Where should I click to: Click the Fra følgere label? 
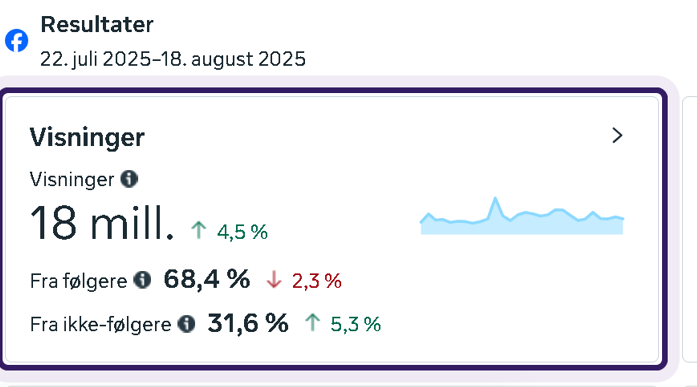point(79,281)
